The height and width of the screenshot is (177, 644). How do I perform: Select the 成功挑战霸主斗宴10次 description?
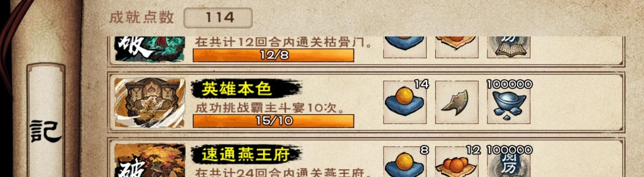270,108
